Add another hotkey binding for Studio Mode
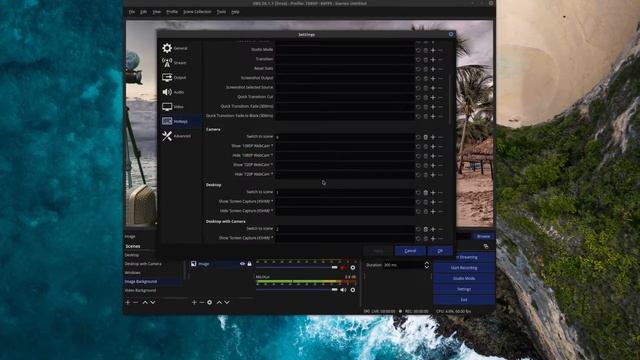Image resolution: width=640 pixels, height=360 pixels. 433,50
